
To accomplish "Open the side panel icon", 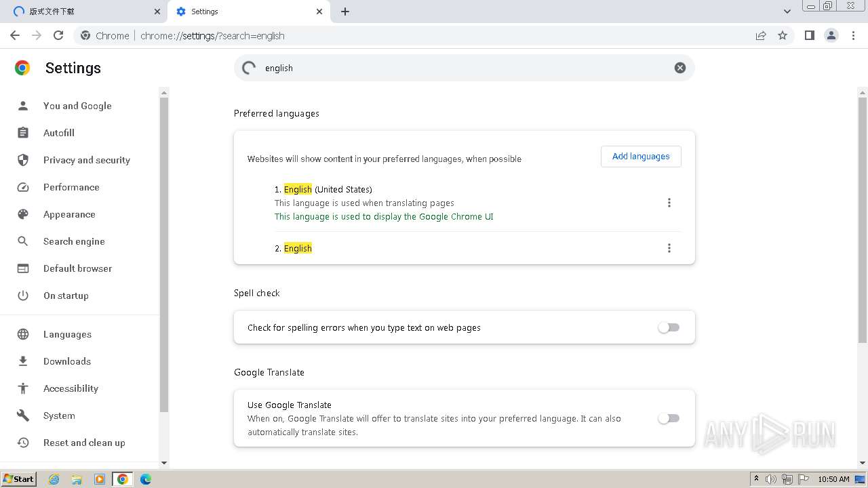I will pyautogui.click(x=809, y=35).
